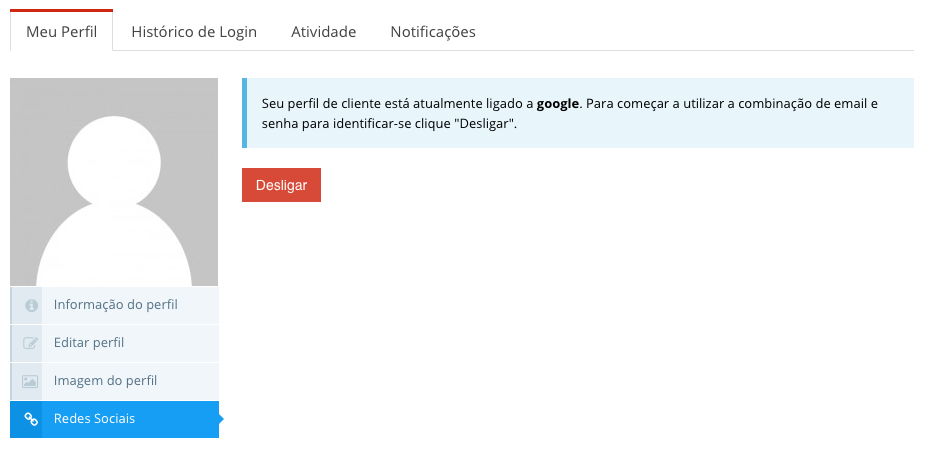
Task: Open the Histórico de Login tab
Action: (194, 32)
